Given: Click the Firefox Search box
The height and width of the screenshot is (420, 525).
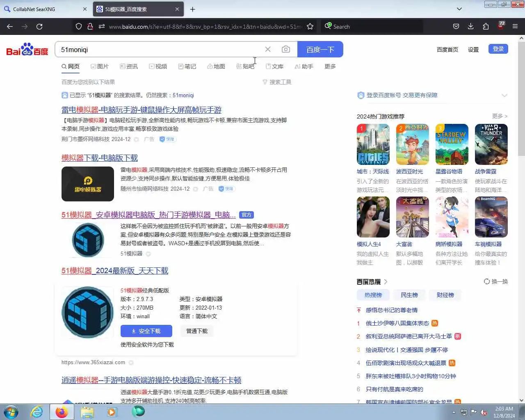Looking at the screenshot, I should (371, 26).
